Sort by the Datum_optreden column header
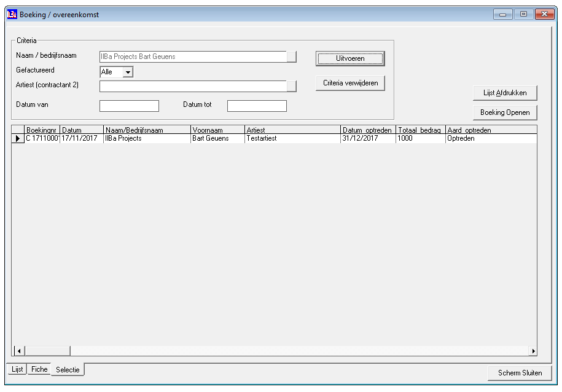 click(368, 130)
